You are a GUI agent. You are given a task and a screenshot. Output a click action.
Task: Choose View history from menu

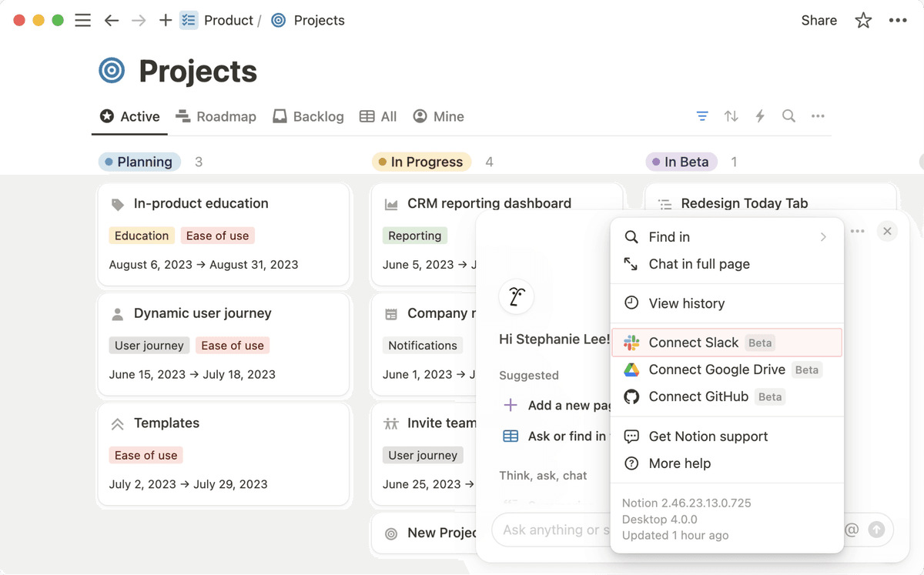(x=727, y=303)
